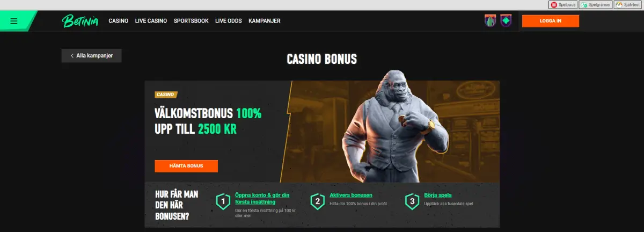Viewport: 644px width, 232px height.
Task: Open the Självtest gauge button
Action: [628, 5]
